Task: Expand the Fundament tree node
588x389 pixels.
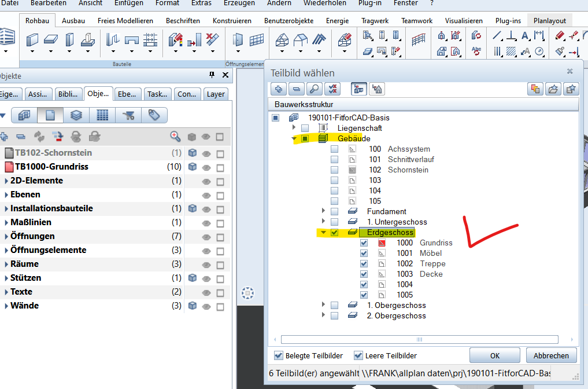Action: [x=324, y=212]
